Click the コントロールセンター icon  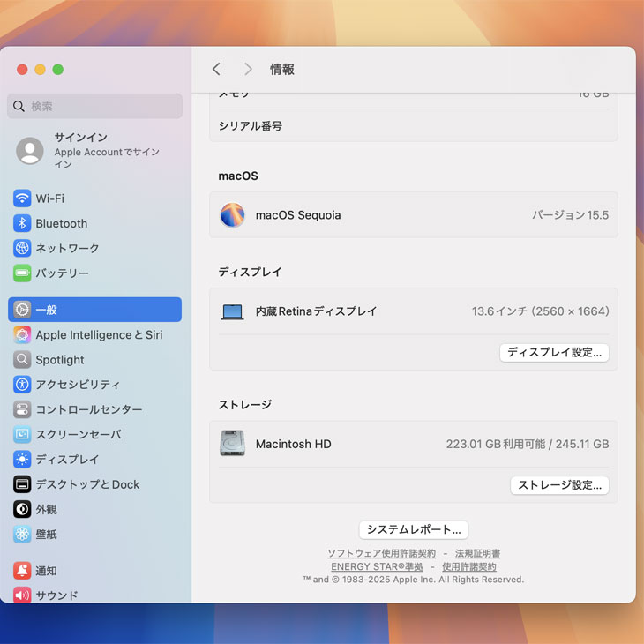point(22,409)
